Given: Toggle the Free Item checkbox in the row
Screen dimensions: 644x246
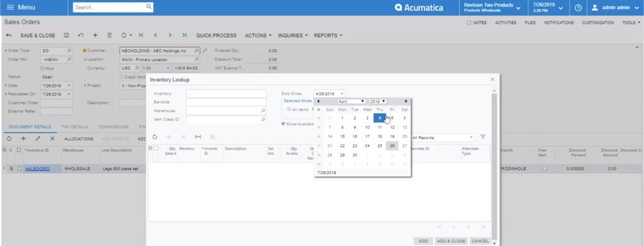Looking at the screenshot, I should [x=545, y=169].
